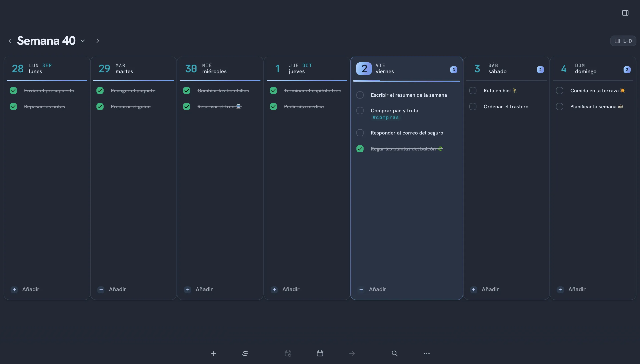Open the three-dot more options menu

pyautogui.click(x=426, y=353)
